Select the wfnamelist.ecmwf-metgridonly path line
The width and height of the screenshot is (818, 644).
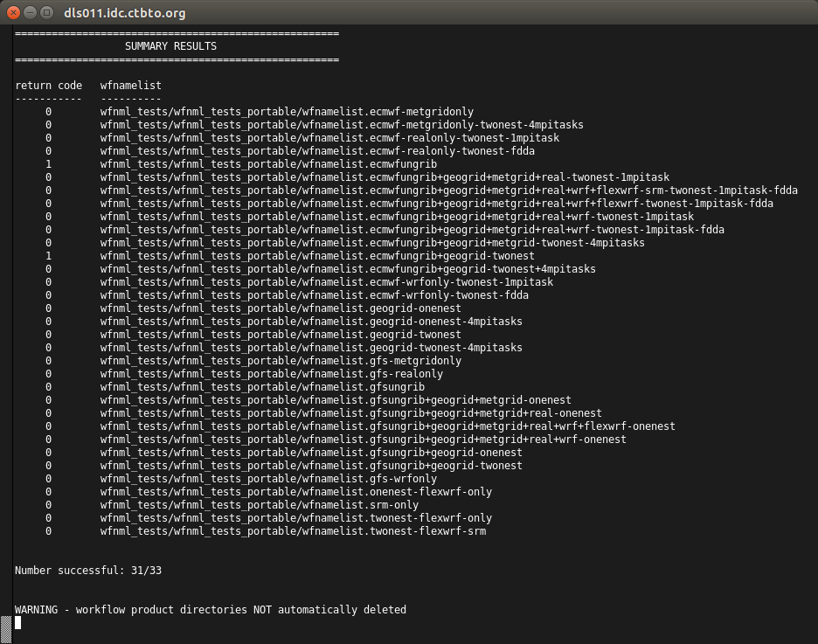pyautogui.click(x=287, y=112)
